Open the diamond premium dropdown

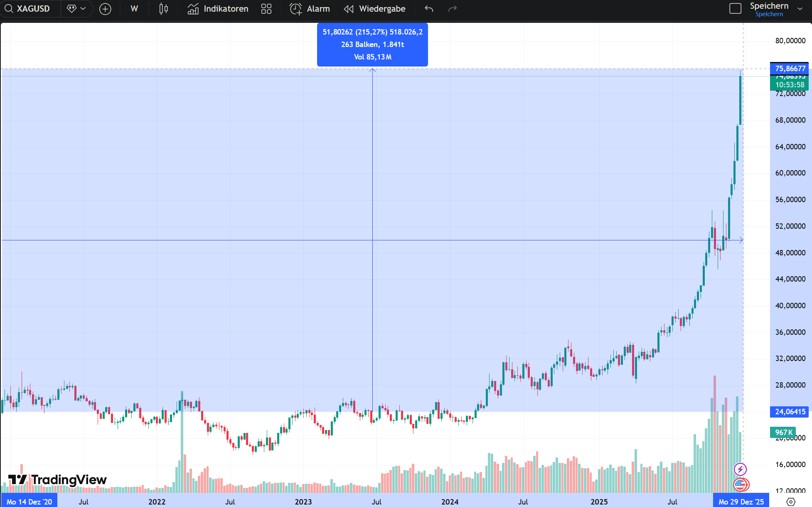click(76, 9)
